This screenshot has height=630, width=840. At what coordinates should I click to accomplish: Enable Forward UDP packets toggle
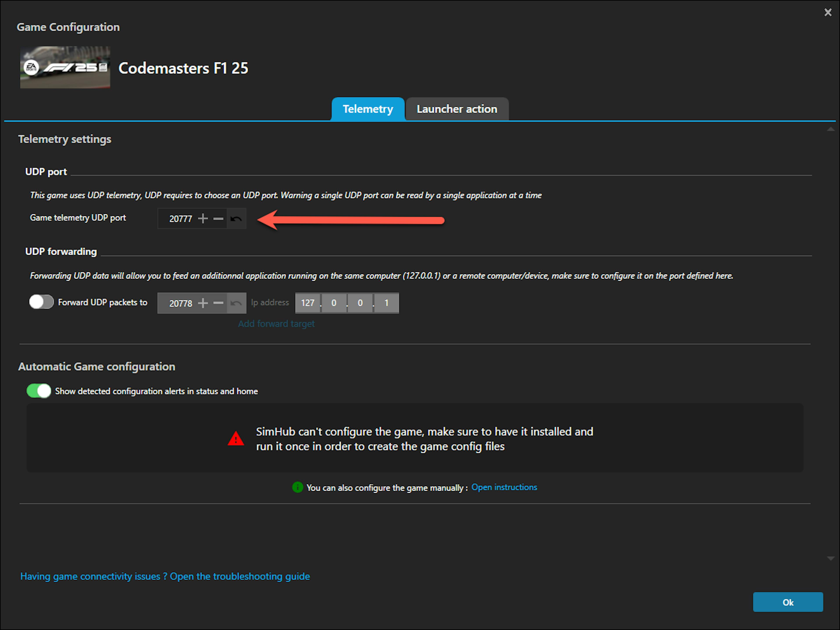pos(41,302)
